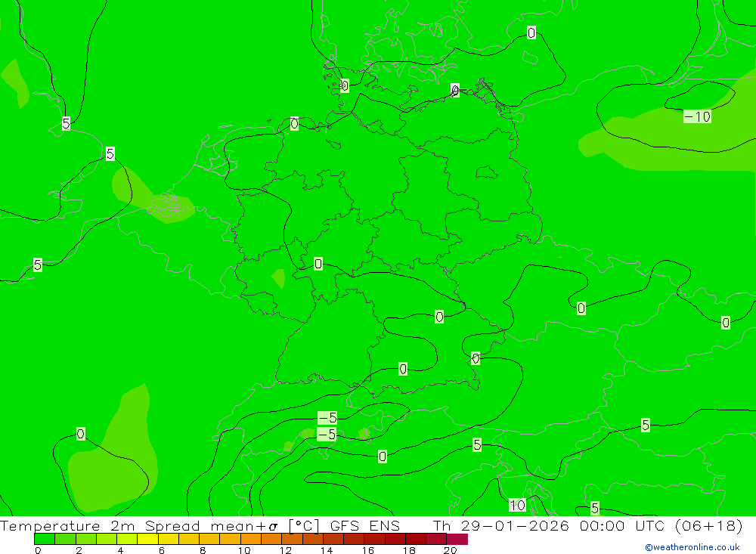756x554 pixels.
Task: Click the legend scale value 20
Action: click(x=451, y=550)
